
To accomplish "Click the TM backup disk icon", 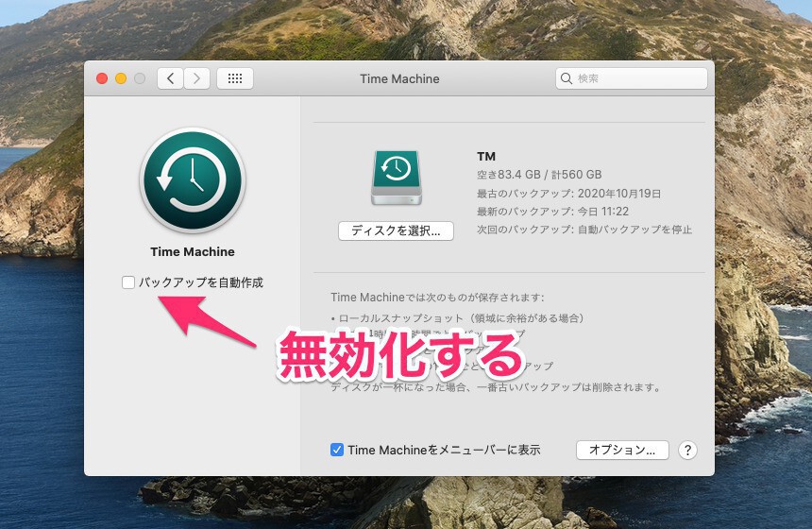I will pos(397,178).
